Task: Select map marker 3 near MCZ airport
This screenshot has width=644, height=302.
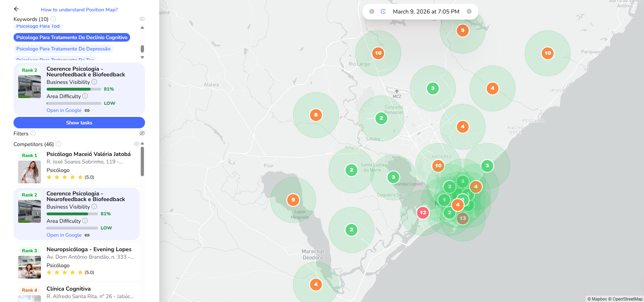Action: (433, 88)
